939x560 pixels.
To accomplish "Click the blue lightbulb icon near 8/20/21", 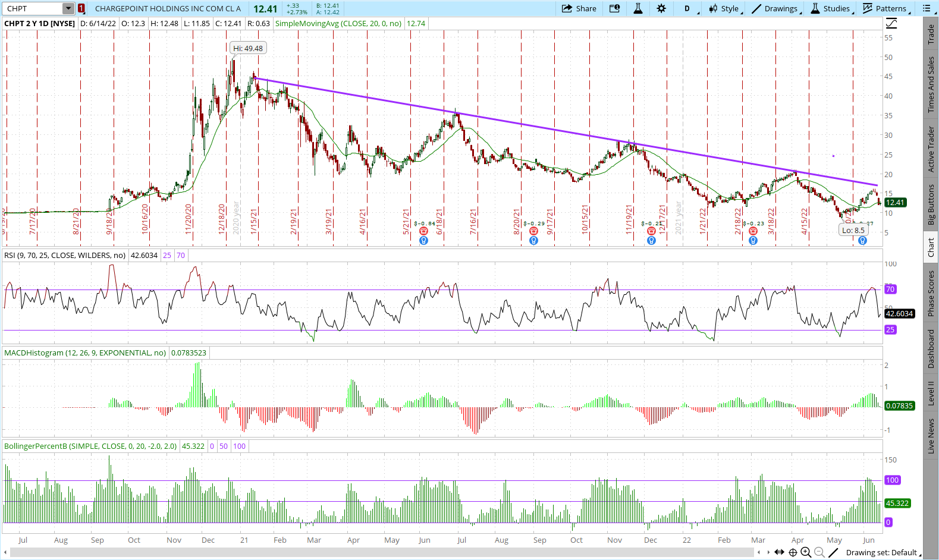I will point(533,241).
